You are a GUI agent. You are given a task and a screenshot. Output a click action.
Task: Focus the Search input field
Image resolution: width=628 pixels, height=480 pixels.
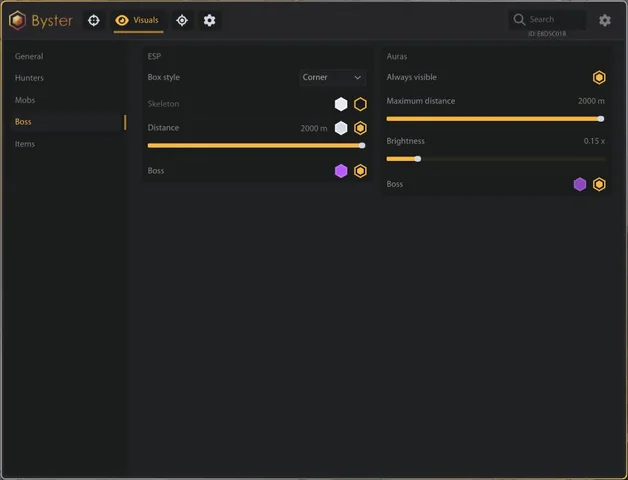point(547,20)
